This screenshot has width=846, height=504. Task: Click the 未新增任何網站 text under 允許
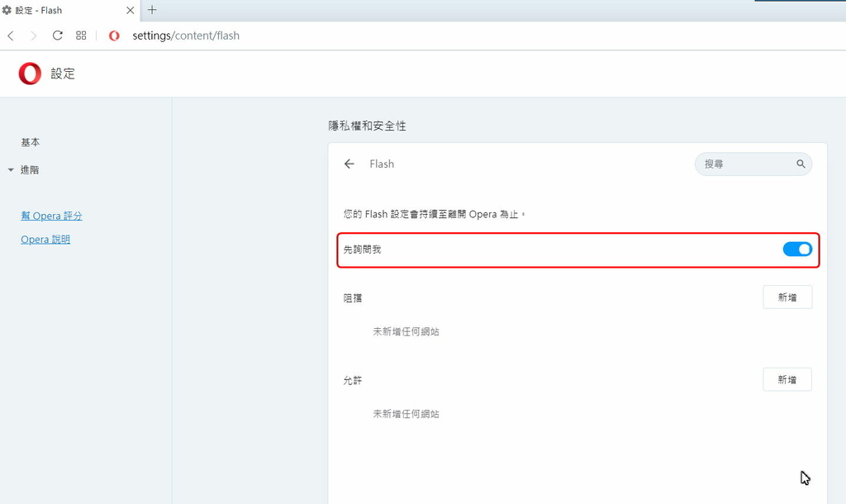tap(406, 415)
